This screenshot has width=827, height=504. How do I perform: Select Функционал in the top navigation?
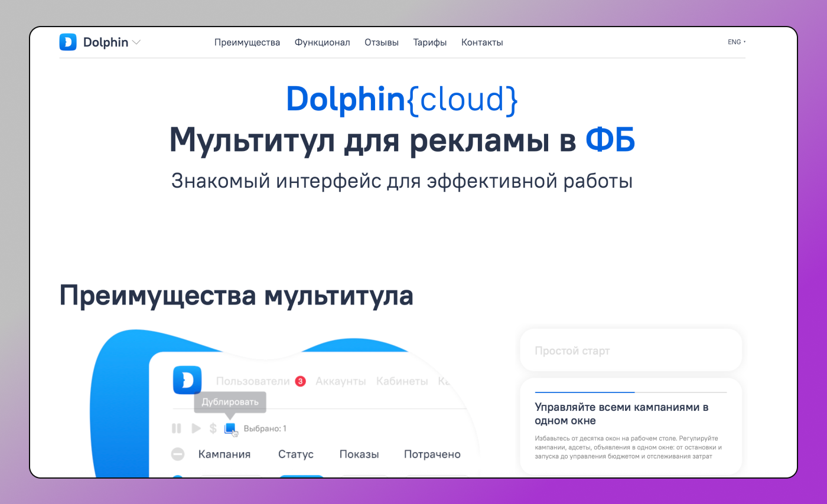322,42
